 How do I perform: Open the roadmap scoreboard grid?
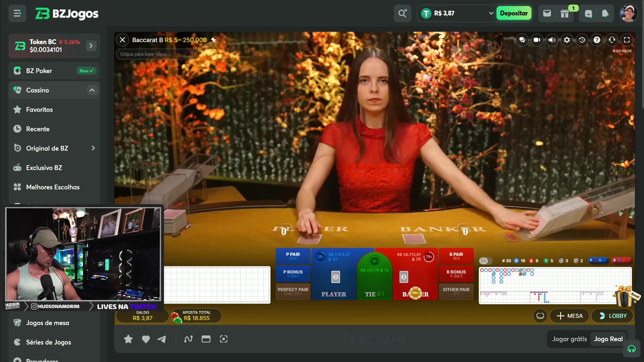[x=555, y=285]
